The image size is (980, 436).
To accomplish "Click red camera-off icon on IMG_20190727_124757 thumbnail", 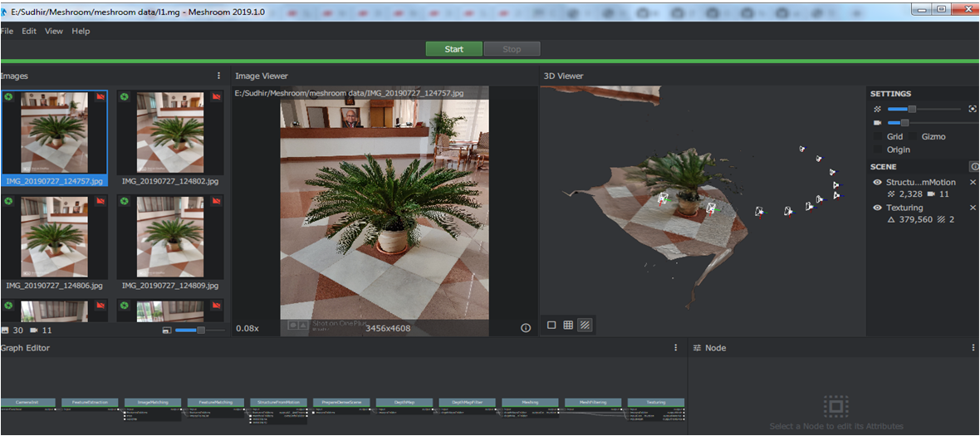I will point(100,97).
